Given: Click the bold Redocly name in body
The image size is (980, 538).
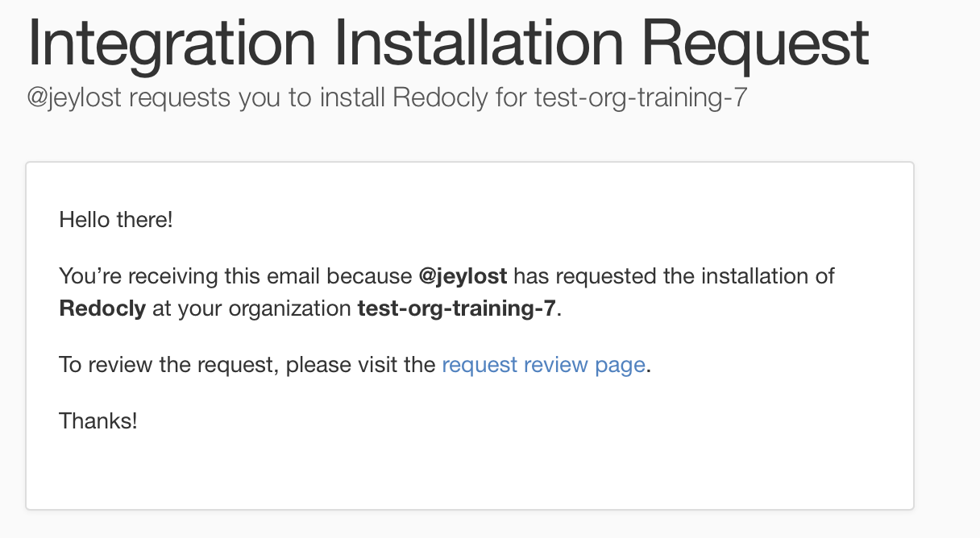Looking at the screenshot, I should pos(102,308).
